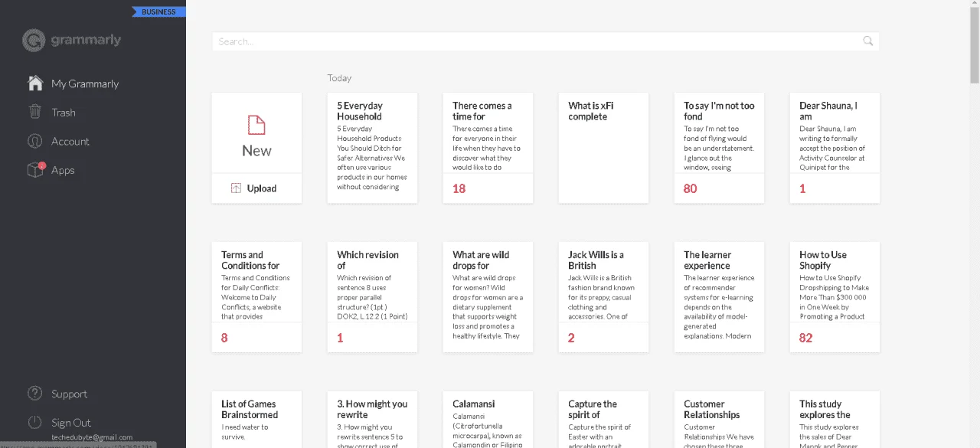
Task: Click the 1 issue count on Dear Shauna card
Action: click(x=802, y=188)
